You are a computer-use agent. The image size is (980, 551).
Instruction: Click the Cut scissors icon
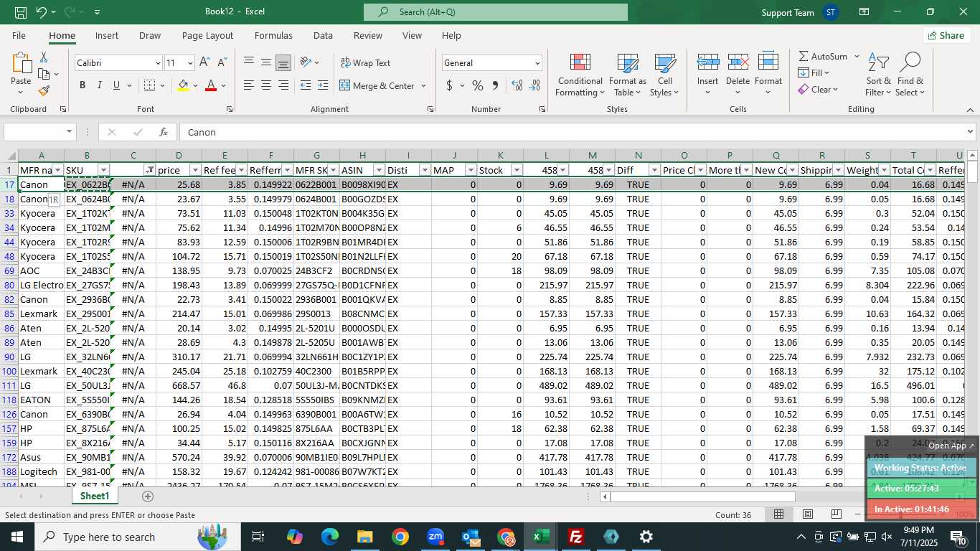coord(44,57)
